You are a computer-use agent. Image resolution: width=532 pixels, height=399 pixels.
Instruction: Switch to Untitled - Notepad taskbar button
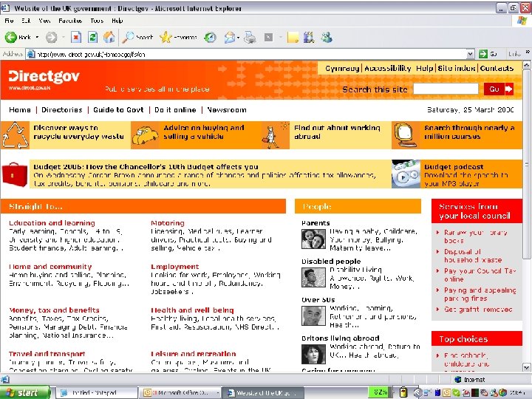click(x=96, y=392)
